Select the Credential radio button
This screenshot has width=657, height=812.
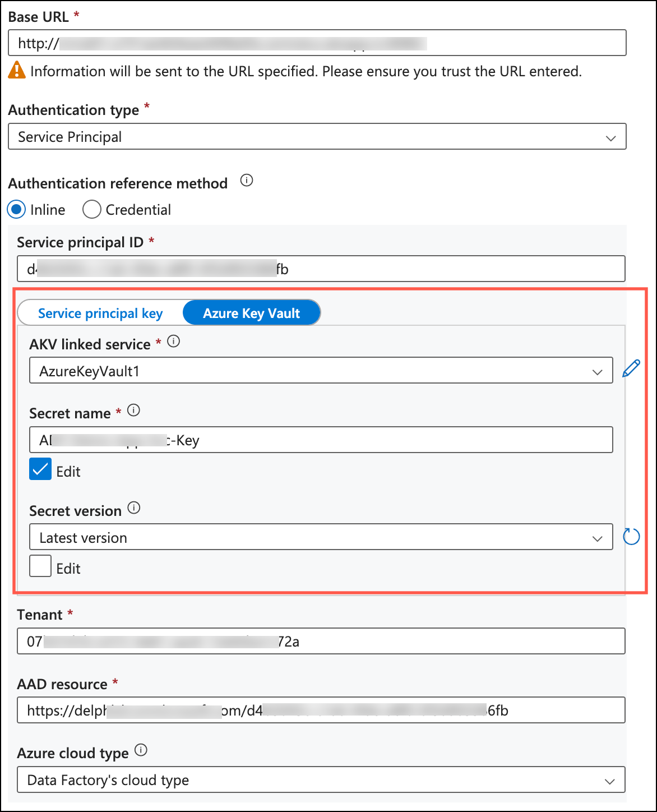91,210
